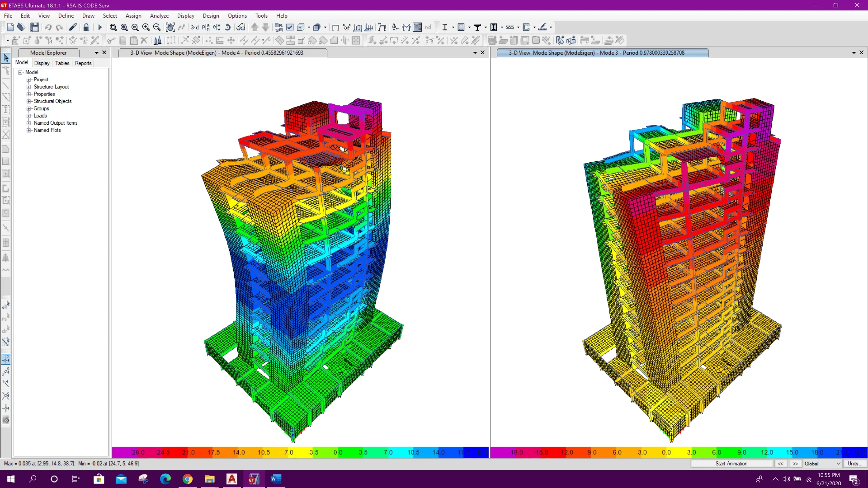Click the Save model icon
868x488 pixels.
click(x=35, y=27)
